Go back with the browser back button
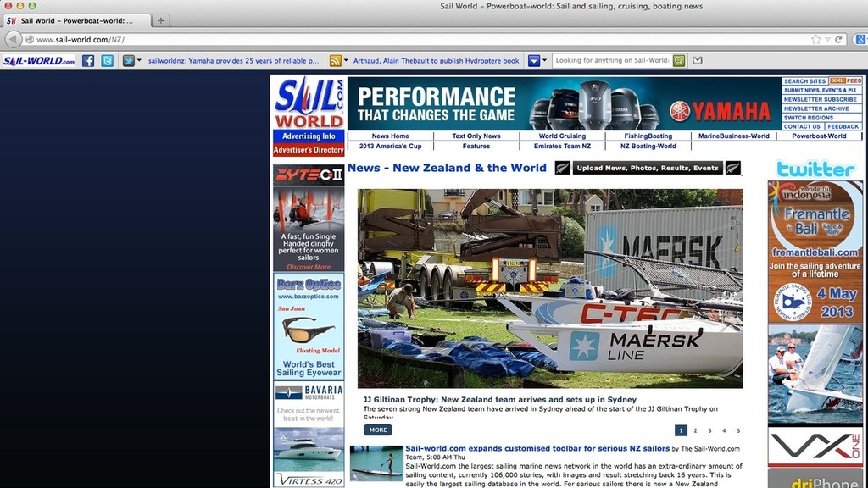Viewport: 868px width, 488px height. [13, 39]
